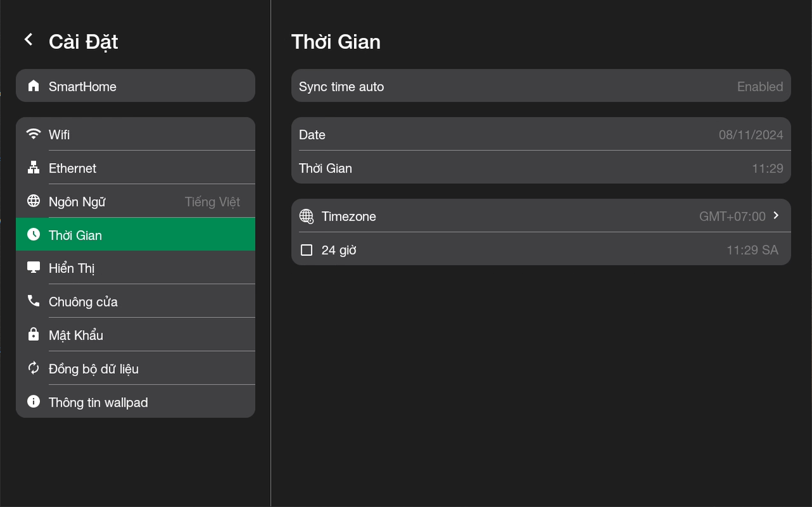
Task: Click the sync arrows icon for Đồng bộ dữ liệu
Action: [34, 368]
